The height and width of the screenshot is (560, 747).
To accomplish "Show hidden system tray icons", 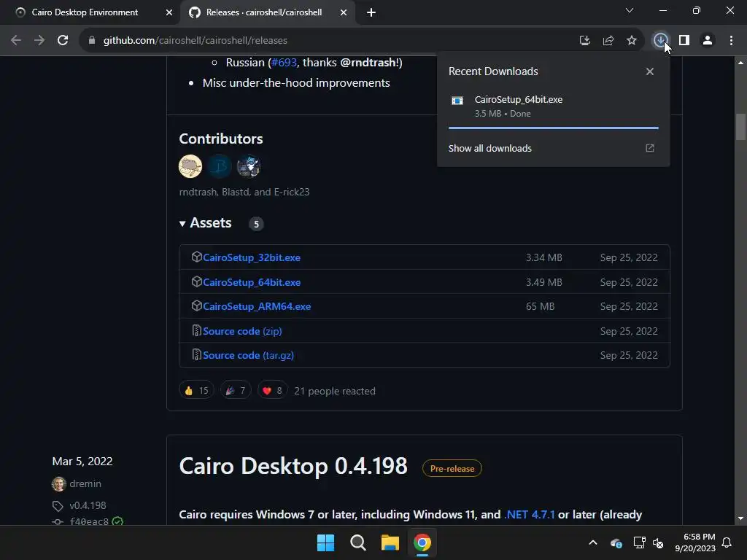I will [x=593, y=542].
